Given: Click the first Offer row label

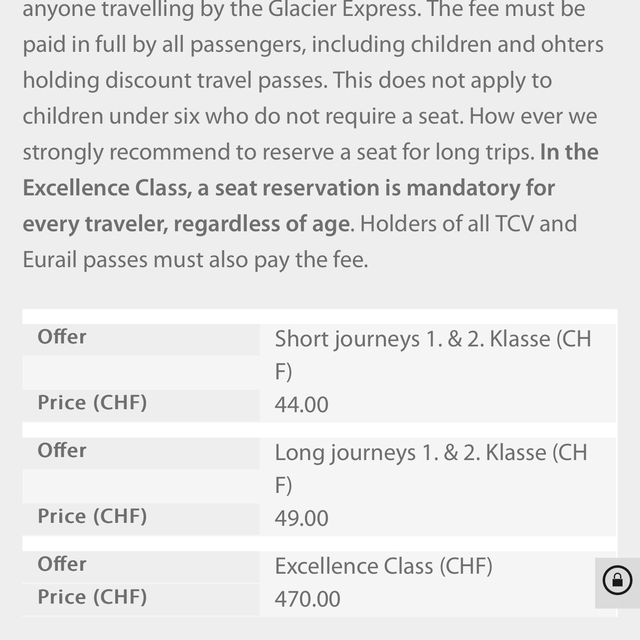Looking at the screenshot, I should tap(62, 337).
